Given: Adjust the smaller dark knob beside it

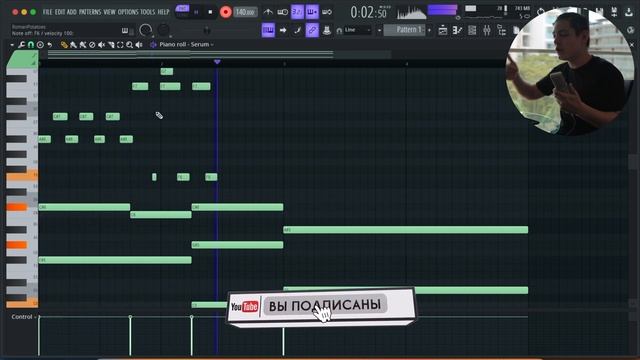Looking at the screenshot, I should (163, 30).
